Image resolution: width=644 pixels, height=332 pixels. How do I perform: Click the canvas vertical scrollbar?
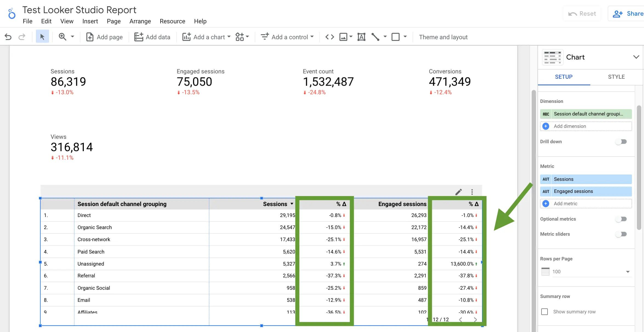coord(534,211)
